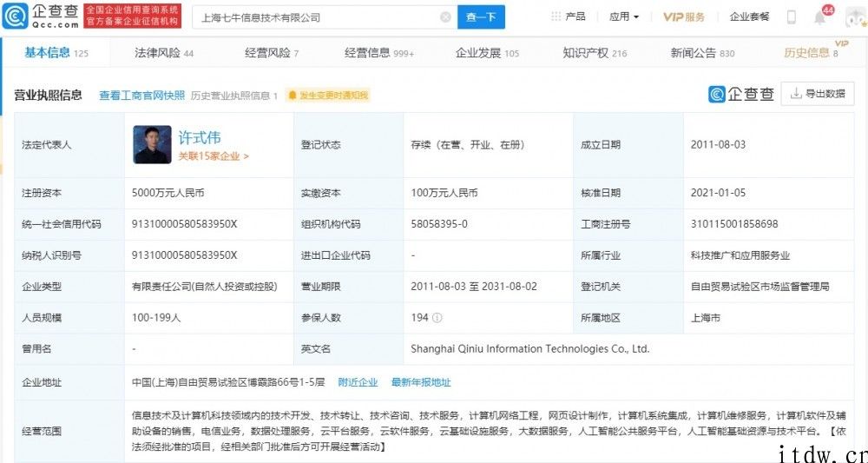868x463 pixels.
Task: Select credit code 91310000580583950X in 统一社会信用代码 row
Action: pos(184,224)
